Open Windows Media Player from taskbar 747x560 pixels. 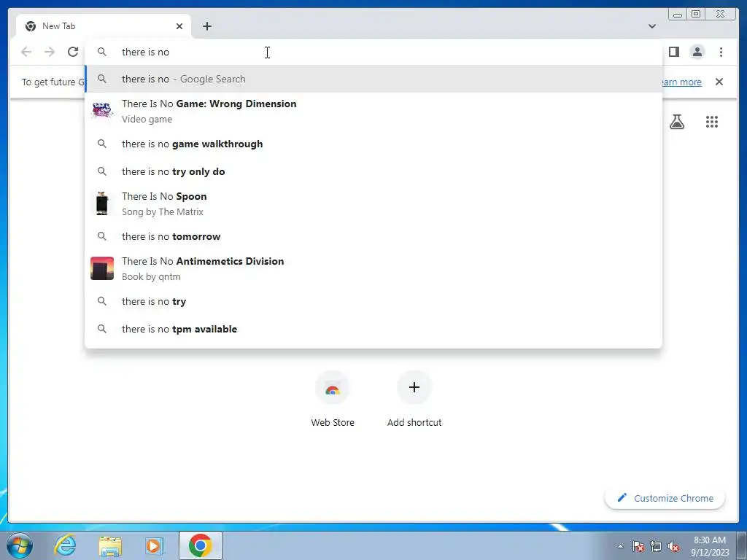(154, 545)
